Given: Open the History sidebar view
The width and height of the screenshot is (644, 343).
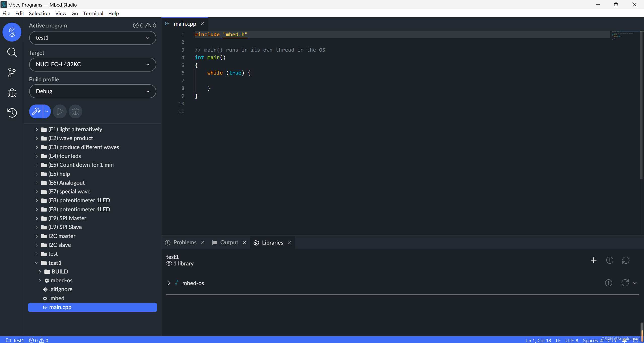Looking at the screenshot, I should (x=12, y=113).
